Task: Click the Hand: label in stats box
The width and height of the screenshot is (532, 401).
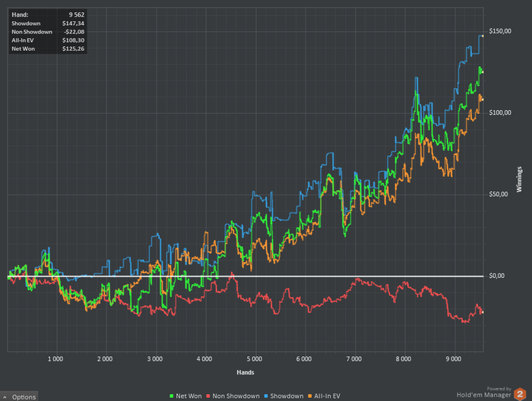Action: 20,14
